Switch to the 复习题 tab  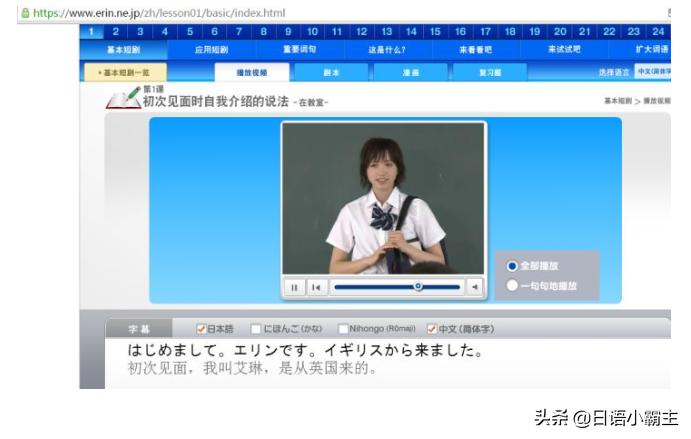point(490,72)
